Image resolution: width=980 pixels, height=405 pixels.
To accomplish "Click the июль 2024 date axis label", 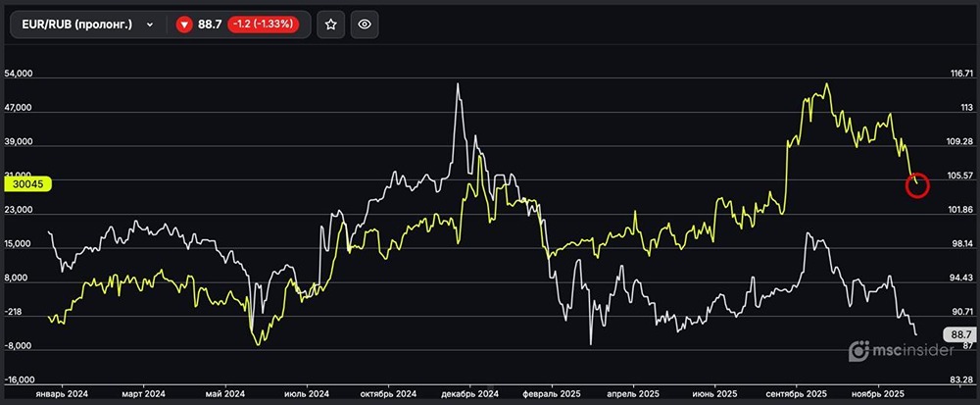I will click(x=307, y=393).
